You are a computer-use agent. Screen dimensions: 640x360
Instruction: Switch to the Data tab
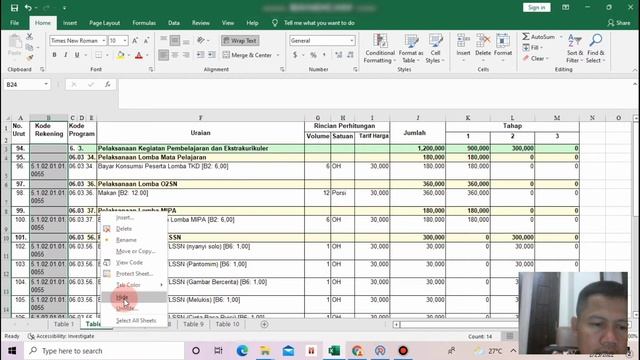coord(174,23)
